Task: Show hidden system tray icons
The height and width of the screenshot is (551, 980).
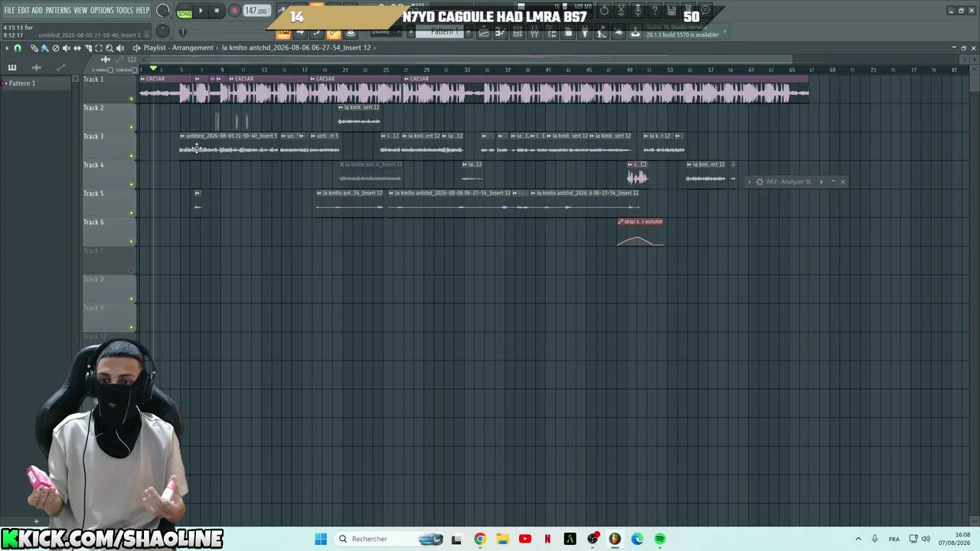Action: click(858, 539)
